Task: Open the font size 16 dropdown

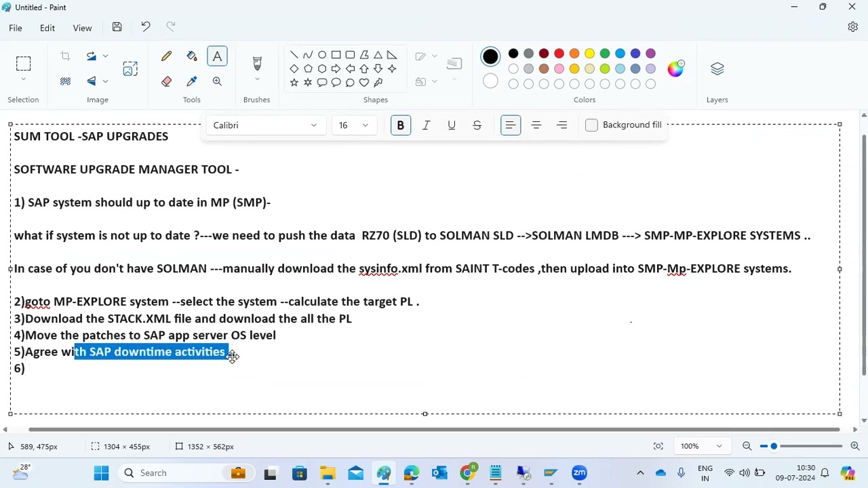Action: pos(354,125)
